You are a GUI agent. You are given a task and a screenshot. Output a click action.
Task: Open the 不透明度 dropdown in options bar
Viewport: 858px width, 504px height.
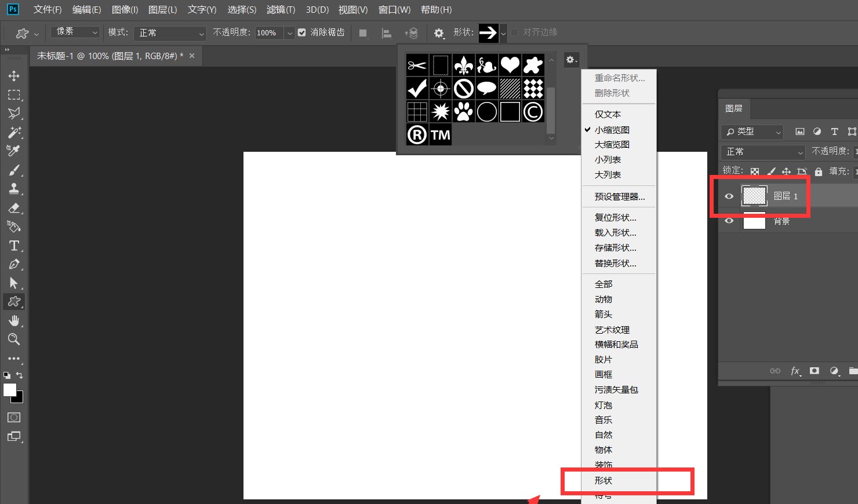coord(289,32)
